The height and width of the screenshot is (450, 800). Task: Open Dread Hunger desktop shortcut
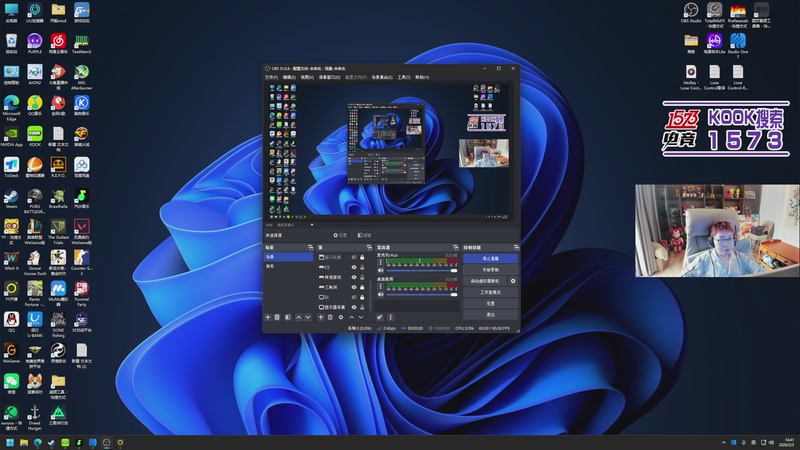click(35, 417)
